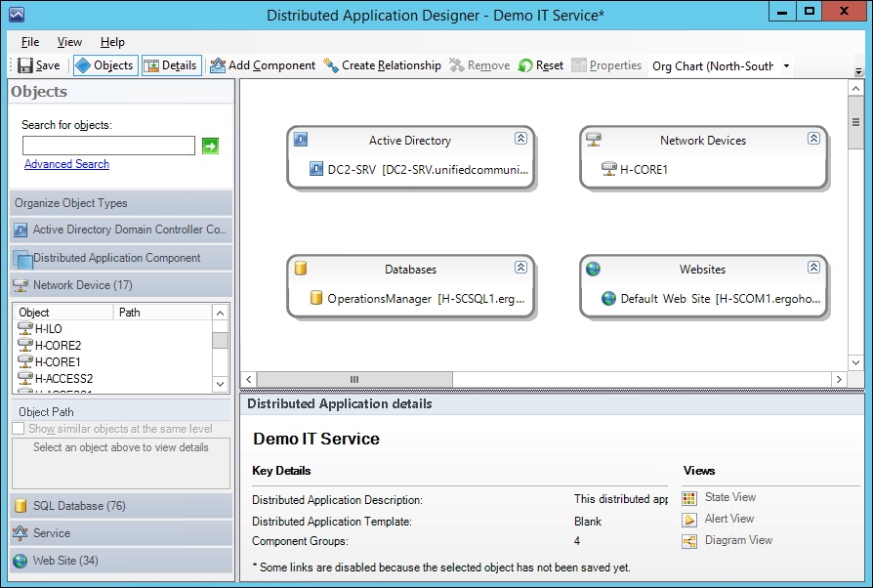Click the Advanced Search link

click(66, 164)
